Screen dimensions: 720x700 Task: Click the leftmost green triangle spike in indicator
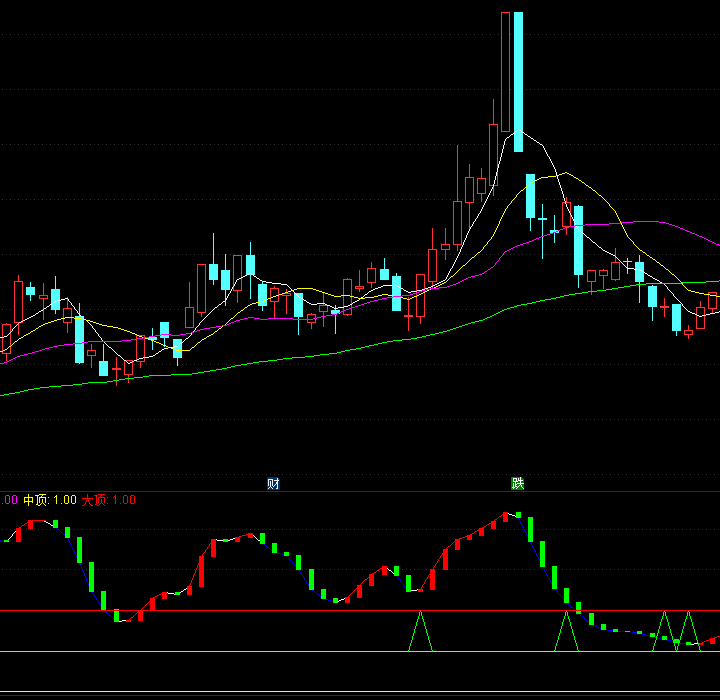[420, 631]
